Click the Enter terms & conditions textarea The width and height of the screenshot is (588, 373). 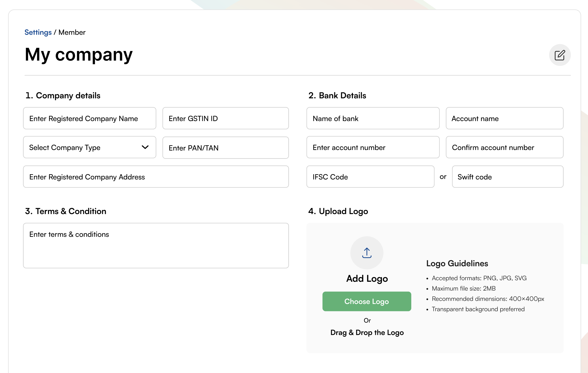click(x=156, y=245)
